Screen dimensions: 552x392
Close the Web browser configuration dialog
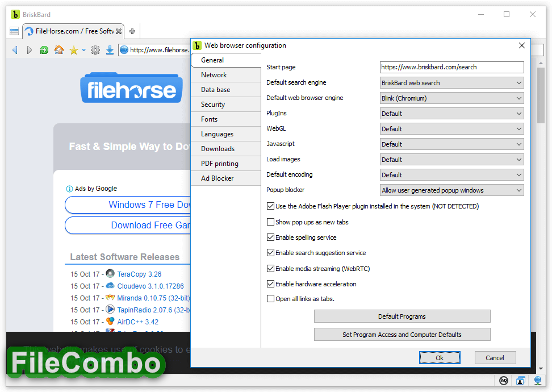(x=522, y=45)
